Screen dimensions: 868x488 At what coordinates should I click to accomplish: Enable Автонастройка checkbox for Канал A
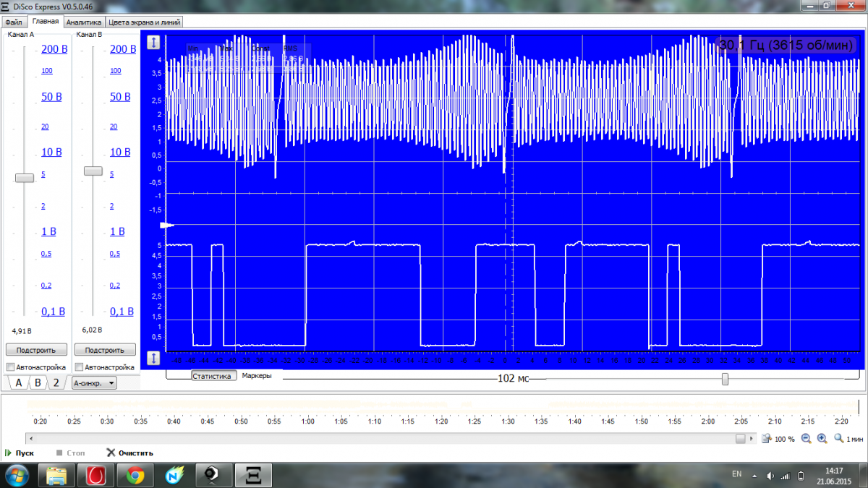10,367
